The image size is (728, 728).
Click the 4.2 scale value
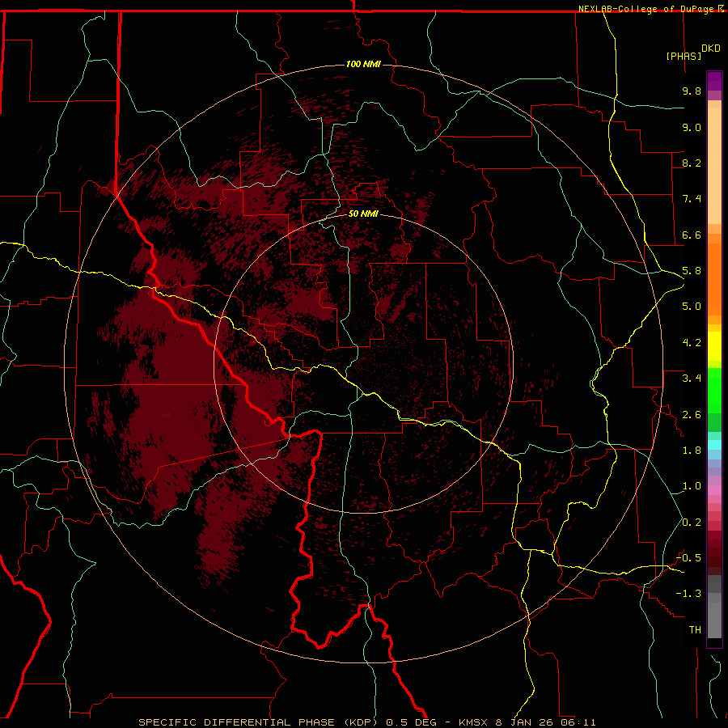[x=692, y=343]
